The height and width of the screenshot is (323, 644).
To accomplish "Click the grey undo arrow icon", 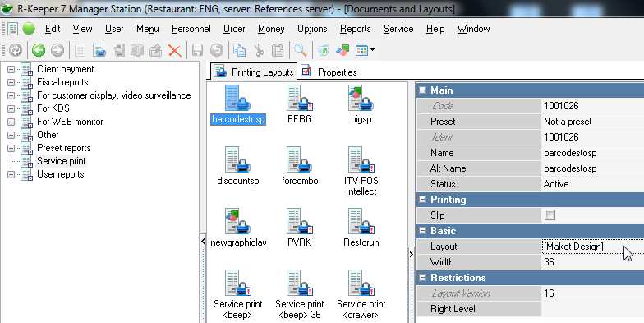I will coord(217,50).
